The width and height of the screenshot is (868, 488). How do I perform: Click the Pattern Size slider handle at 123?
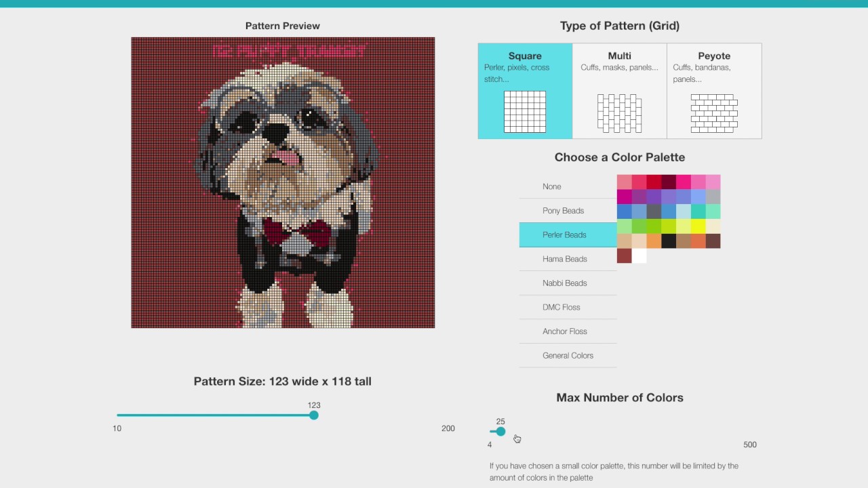[x=313, y=415]
